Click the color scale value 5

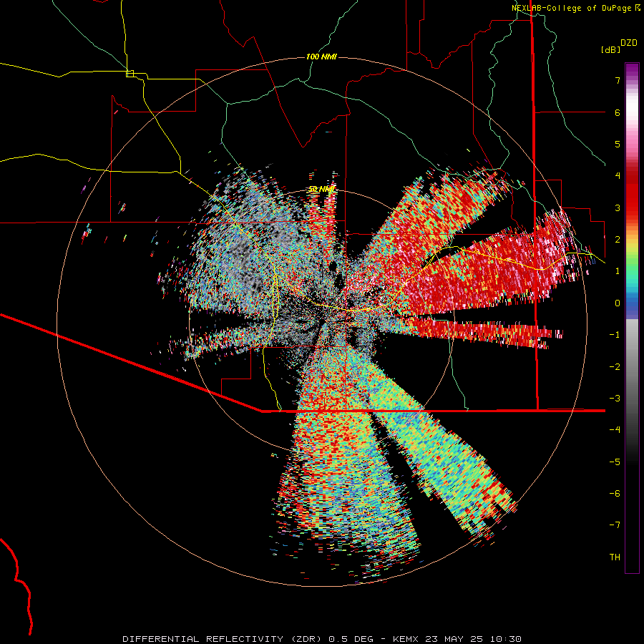tap(618, 144)
